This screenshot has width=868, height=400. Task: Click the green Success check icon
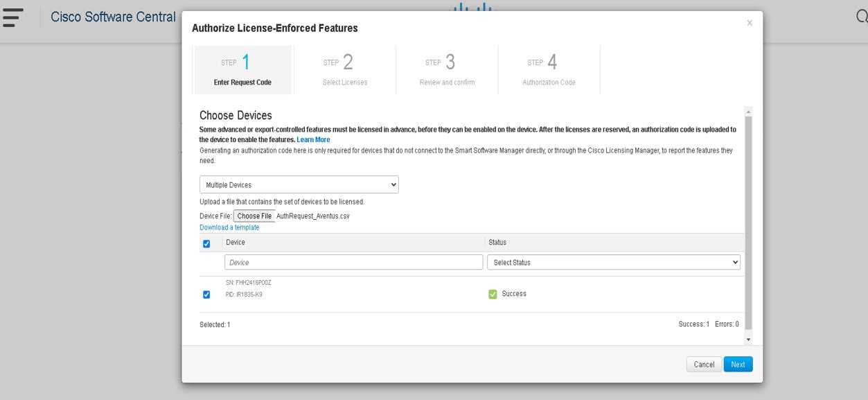493,293
